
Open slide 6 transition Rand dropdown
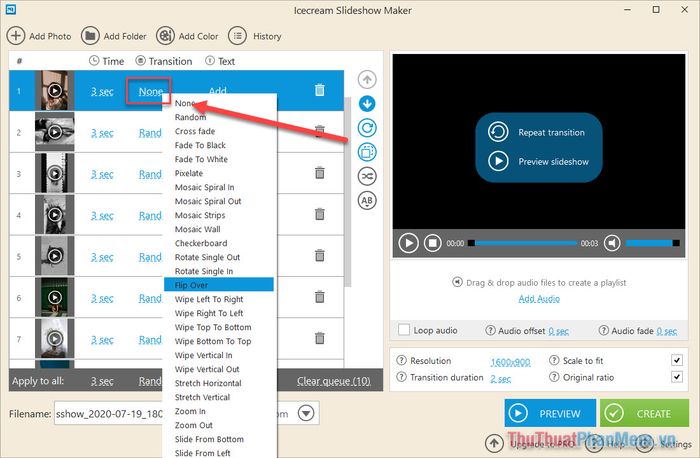(150, 298)
